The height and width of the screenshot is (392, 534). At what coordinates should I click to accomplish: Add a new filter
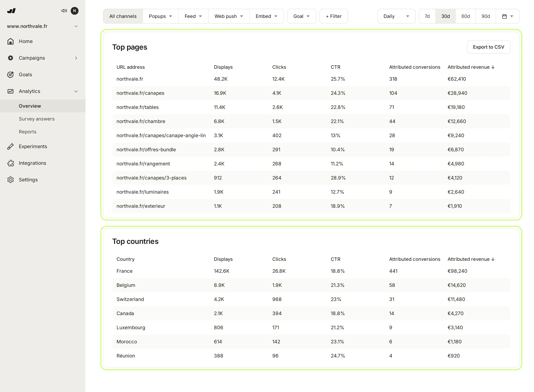(334, 16)
